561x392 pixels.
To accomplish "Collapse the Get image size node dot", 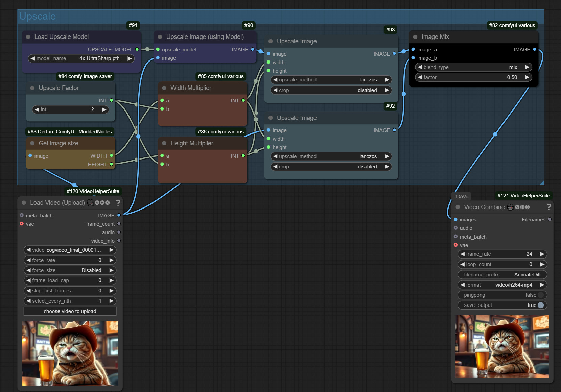I will pyautogui.click(x=32, y=143).
